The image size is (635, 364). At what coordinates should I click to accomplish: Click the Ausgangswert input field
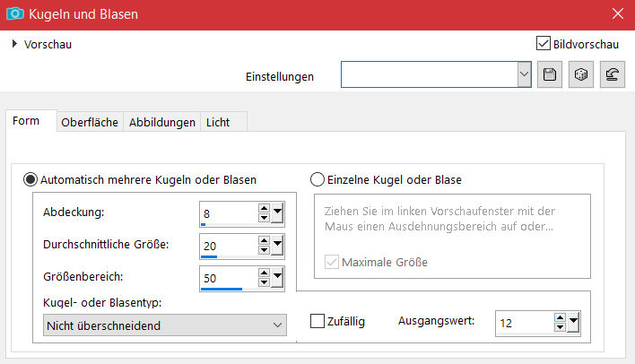click(x=522, y=323)
